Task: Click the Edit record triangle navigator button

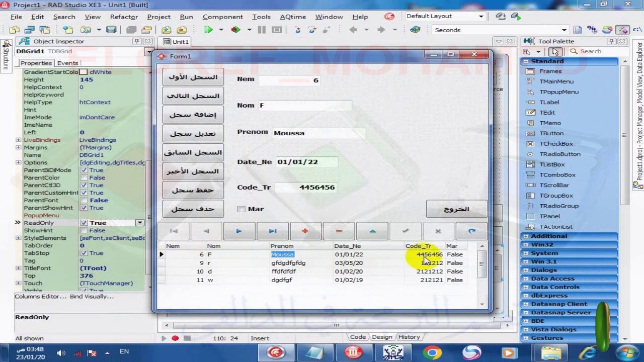Action: coord(372,231)
